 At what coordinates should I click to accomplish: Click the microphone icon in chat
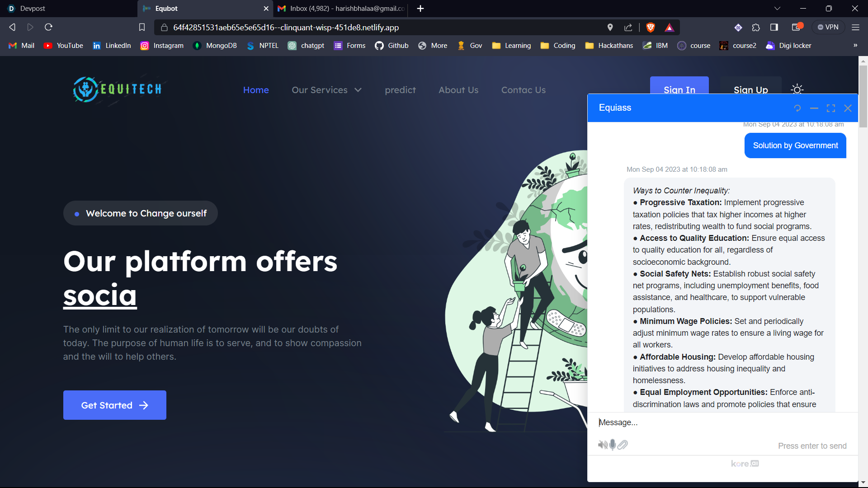[613, 445]
